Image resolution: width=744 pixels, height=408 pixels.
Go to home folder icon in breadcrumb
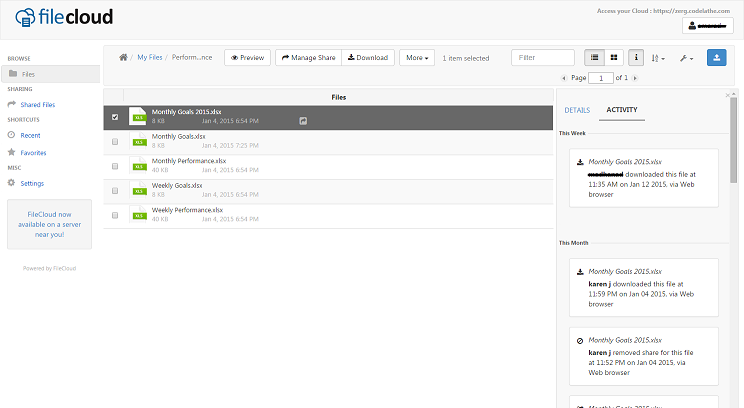(x=123, y=57)
